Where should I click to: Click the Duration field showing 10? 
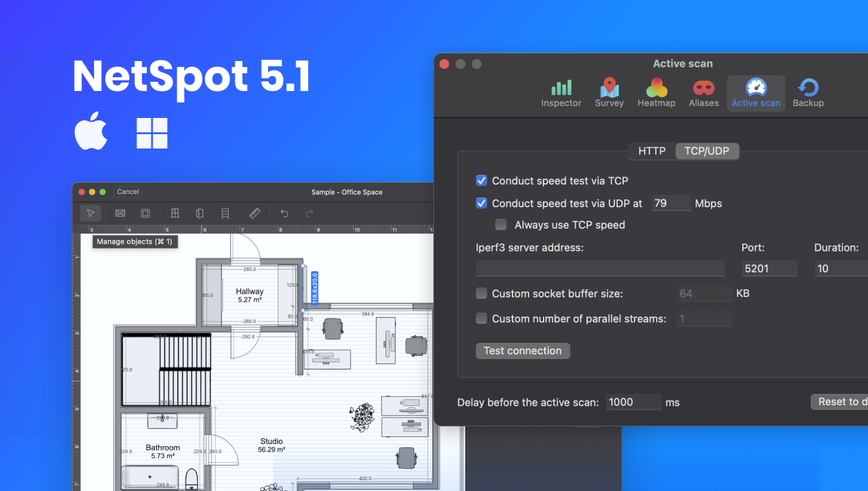point(841,268)
